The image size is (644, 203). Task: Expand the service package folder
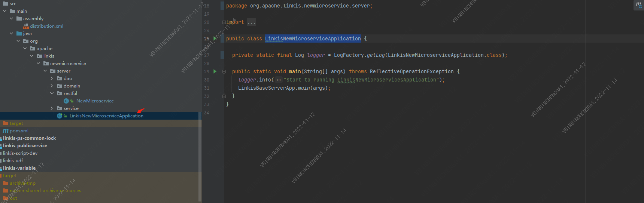(52, 108)
